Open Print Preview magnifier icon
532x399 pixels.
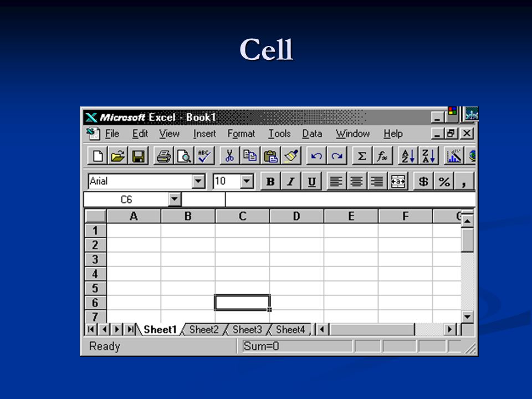pos(184,156)
